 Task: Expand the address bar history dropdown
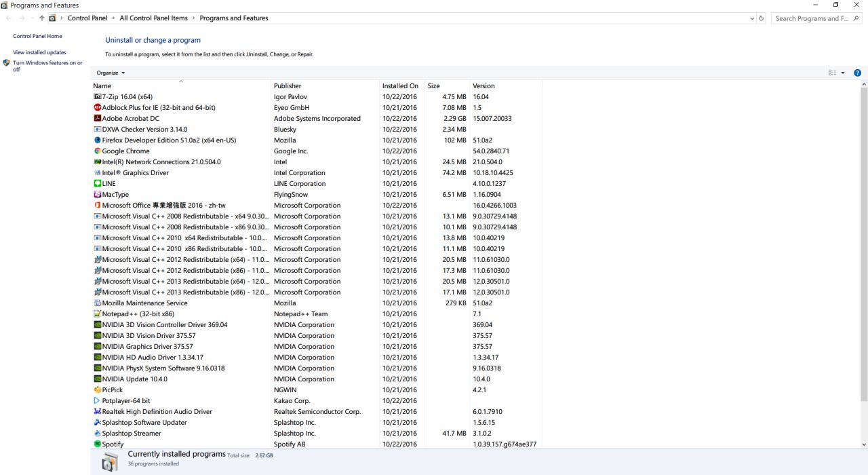[752, 18]
